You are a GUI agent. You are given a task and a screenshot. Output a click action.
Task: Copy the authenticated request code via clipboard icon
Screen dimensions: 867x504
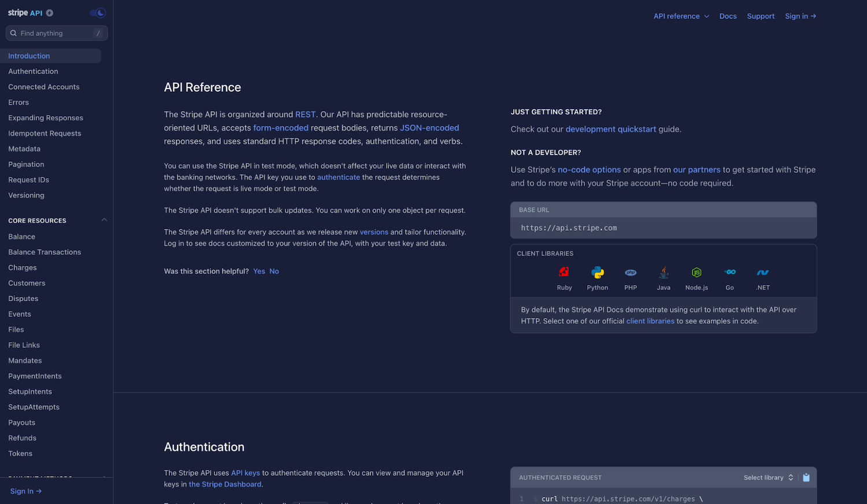coord(806,477)
